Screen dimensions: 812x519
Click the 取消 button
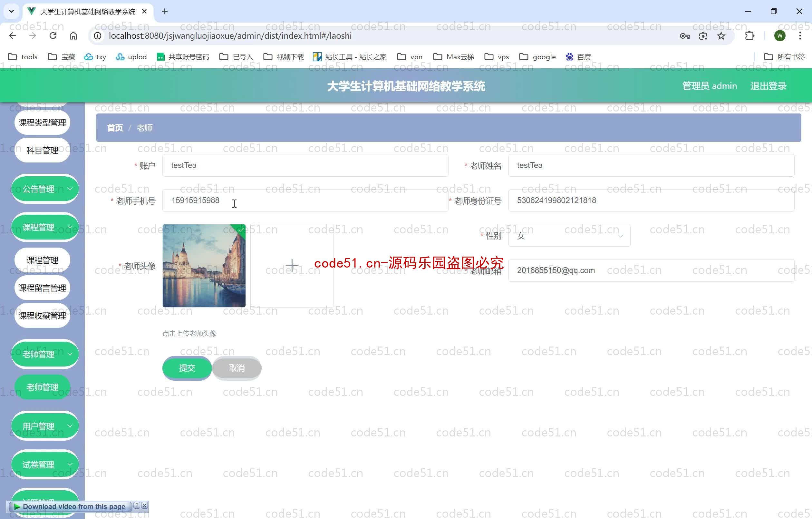tap(237, 367)
